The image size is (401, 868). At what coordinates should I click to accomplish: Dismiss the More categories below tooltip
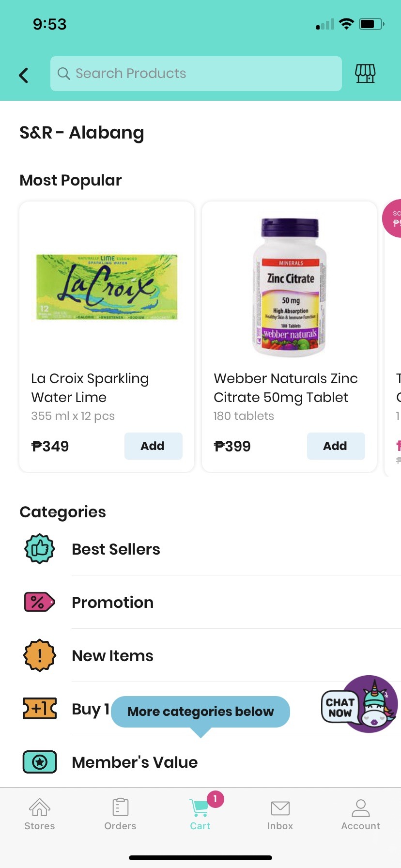point(200,712)
